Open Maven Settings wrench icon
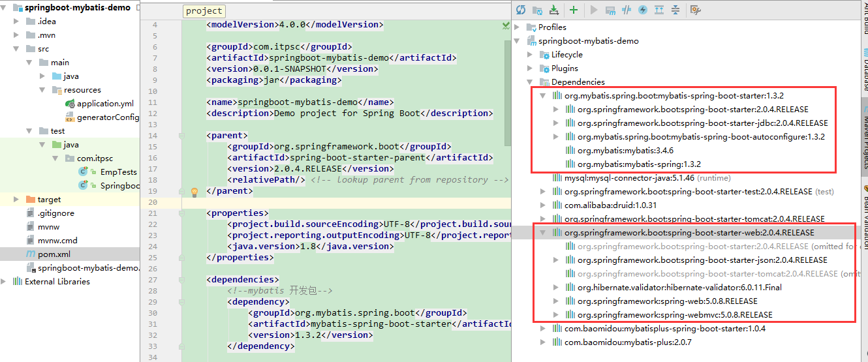This screenshot has width=868, height=362. [696, 10]
